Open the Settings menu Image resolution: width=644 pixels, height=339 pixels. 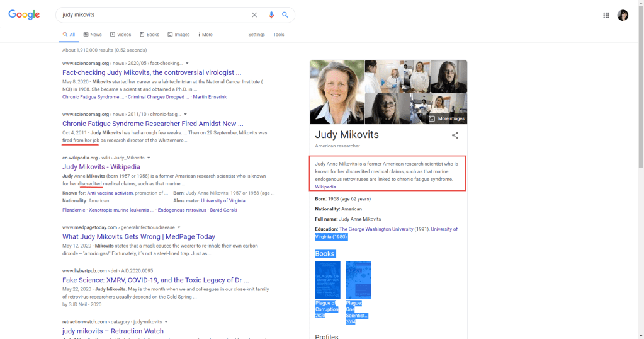tap(256, 35)
